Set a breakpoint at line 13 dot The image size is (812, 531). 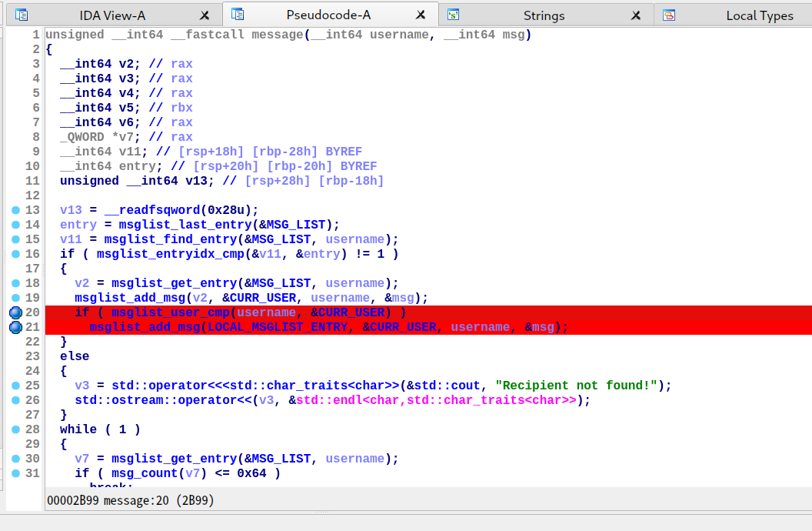15,210
